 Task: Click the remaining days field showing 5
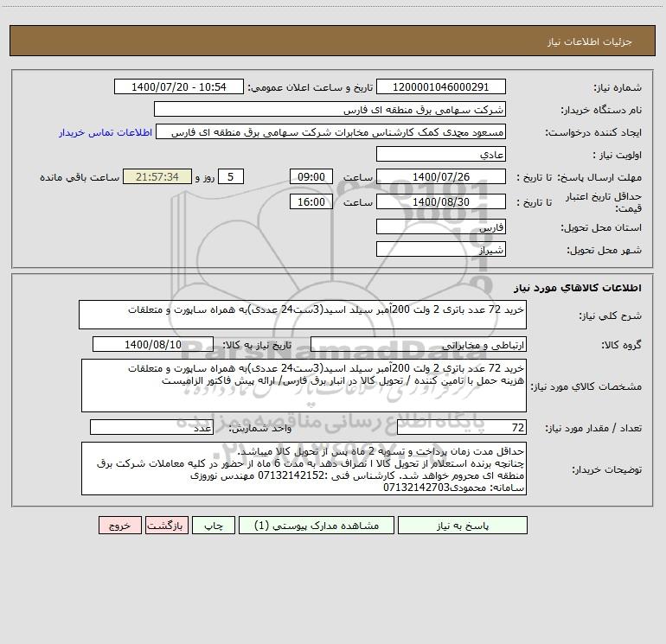(231, 176)
